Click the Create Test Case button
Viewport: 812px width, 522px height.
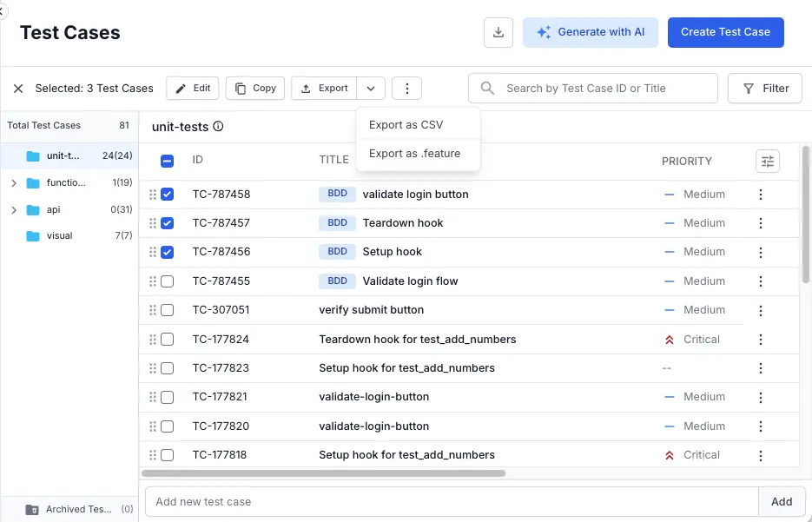[x=725, y=32]
